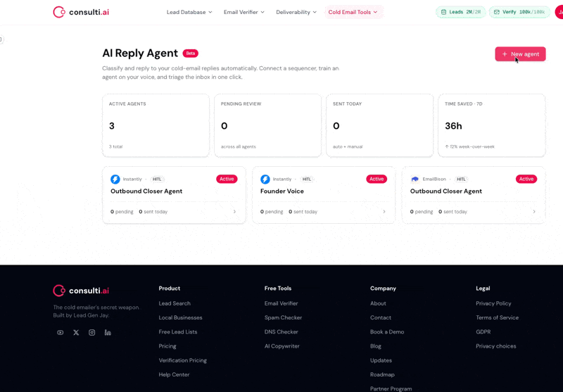Image resolution: width=563 pixels, height=392 pixels.
Task: Click the footer consulti.ai logo
Action: click(x=81, y=291)
